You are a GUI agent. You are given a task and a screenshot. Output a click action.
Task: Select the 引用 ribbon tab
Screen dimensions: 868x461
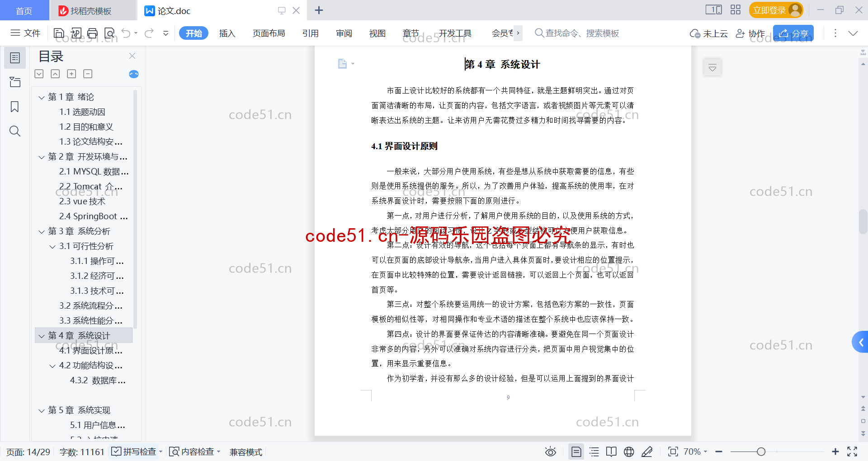click(311, 33)
